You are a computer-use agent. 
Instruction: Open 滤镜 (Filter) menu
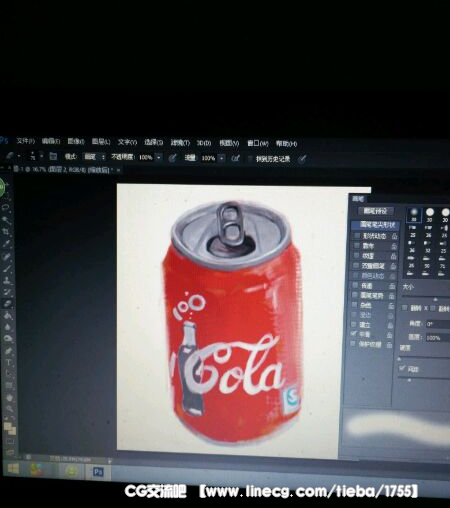pos(180,143)
